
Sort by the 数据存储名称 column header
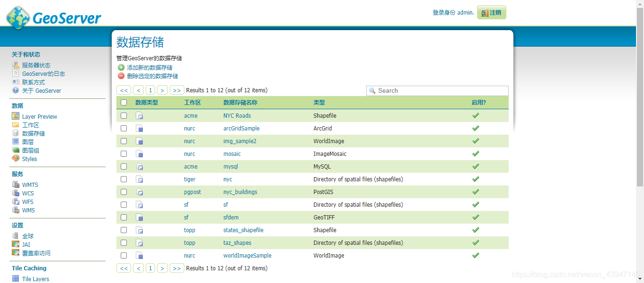pyautogui.click(x=240, y=102)
